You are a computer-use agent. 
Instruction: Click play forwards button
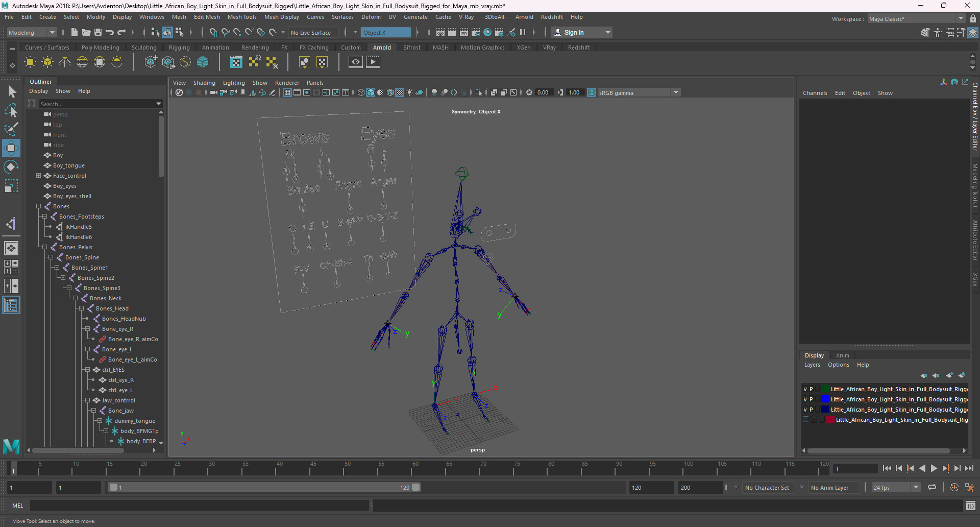tap(934, 468)
